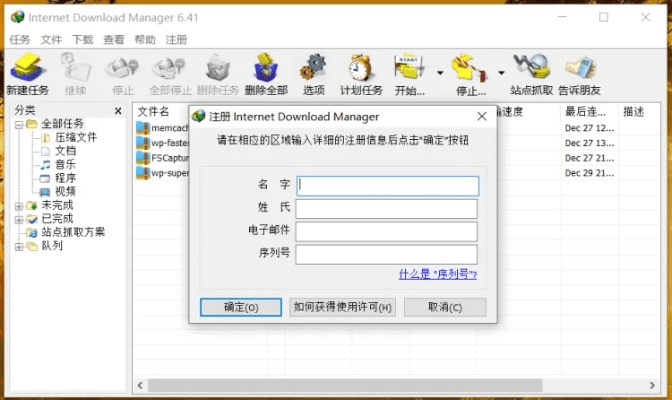Open the 注册 menu
The width and height of the screenshot is (672, 400).
pos(176,40)
